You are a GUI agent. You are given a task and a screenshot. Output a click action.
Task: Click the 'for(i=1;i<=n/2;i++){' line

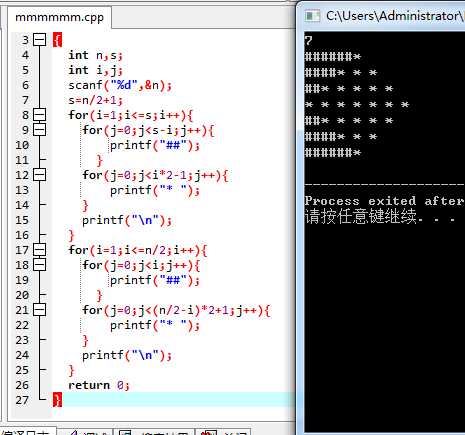coord(138,250)
